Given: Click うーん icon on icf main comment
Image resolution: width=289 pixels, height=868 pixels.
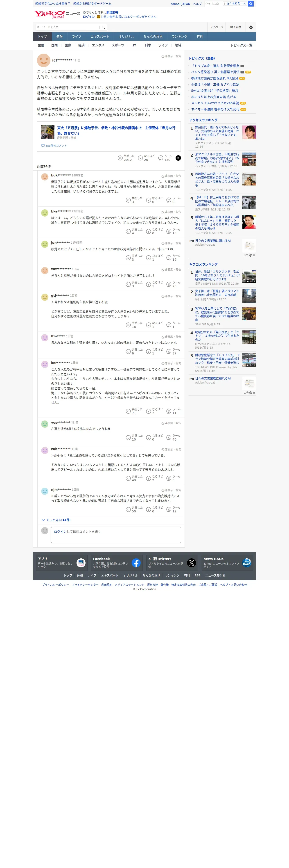Looking at the screenshot, I should tap(160, 158).
